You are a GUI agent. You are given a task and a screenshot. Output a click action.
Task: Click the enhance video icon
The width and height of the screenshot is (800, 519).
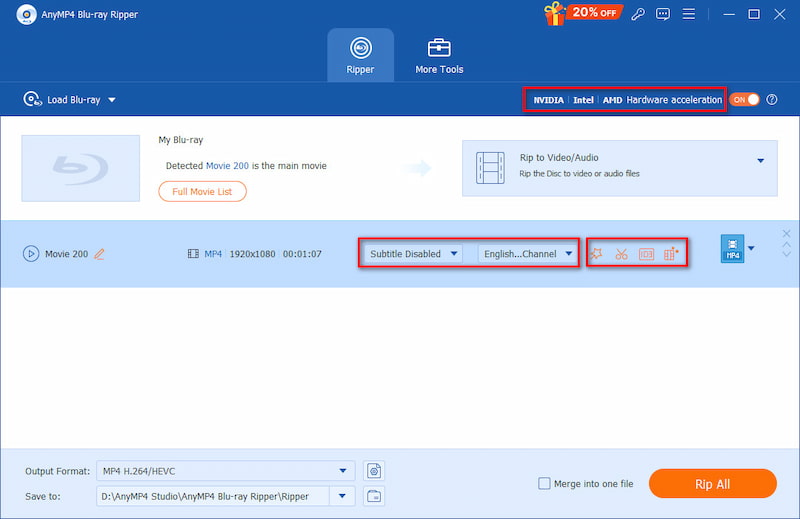(x=671, y=253)
